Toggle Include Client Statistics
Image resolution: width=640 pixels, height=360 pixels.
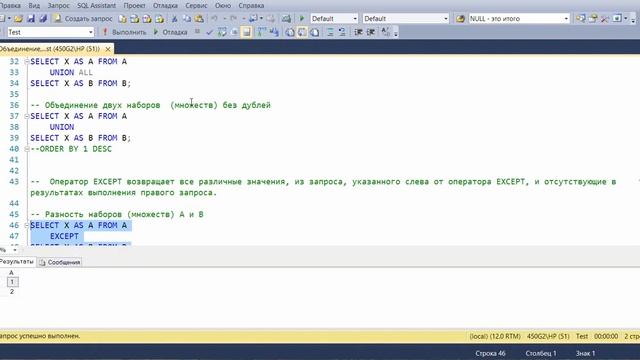click(274, 32)
